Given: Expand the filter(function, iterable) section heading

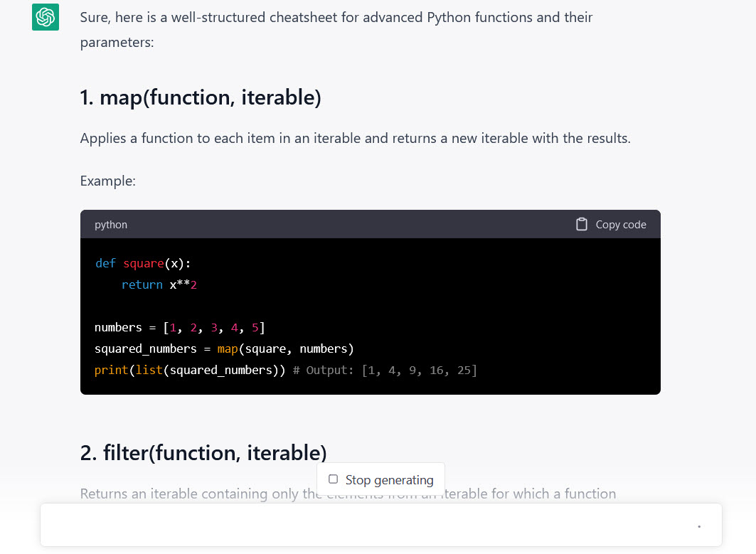Looking at the screenshot, I should (x=203, y=452).
